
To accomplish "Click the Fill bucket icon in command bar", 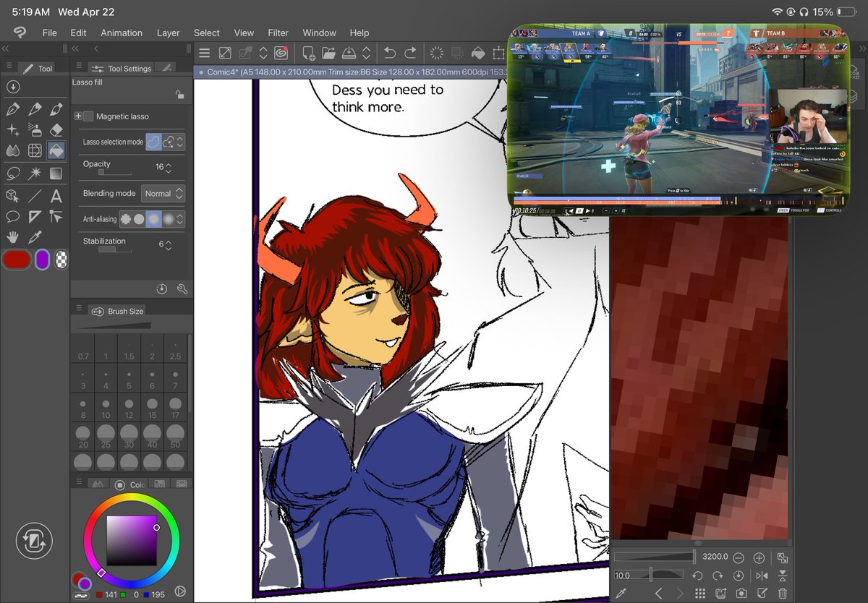I will coord(477,53).
